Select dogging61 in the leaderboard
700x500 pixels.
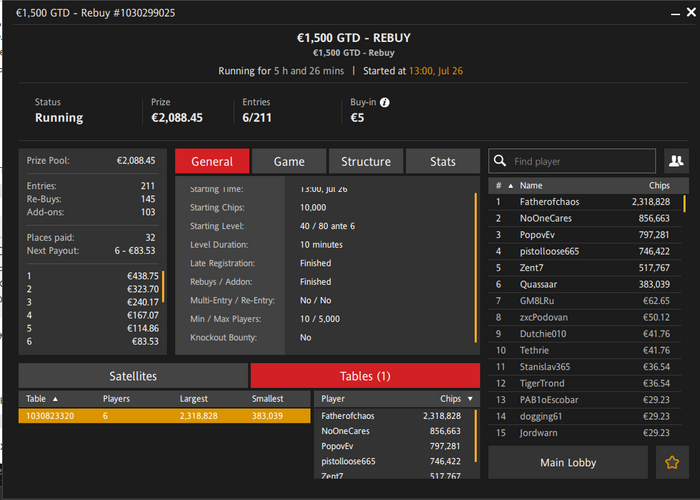[x=585, y=417]
